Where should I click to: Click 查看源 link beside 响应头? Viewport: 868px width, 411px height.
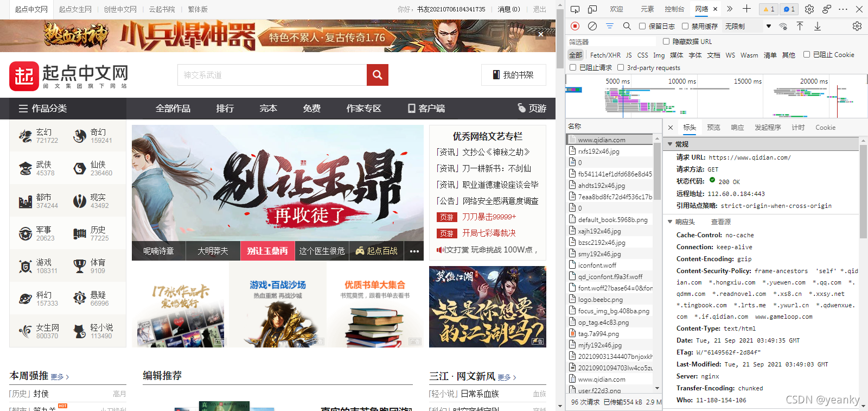[x=721, y=222]
